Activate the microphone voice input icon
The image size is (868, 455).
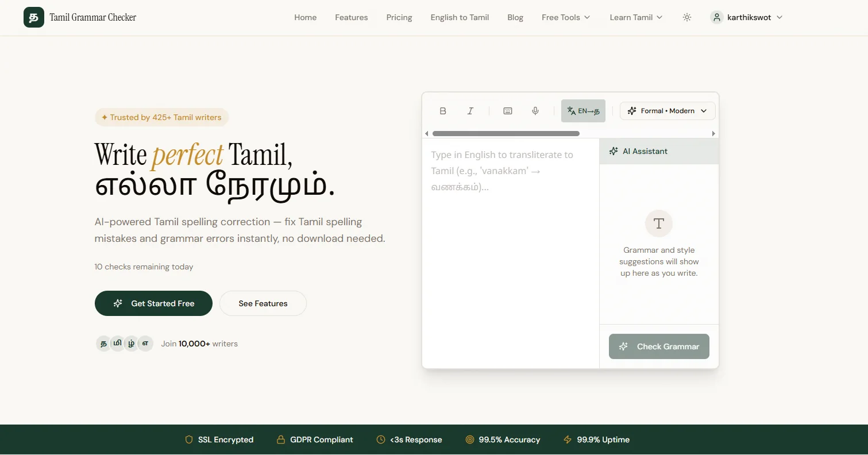click(535, 110)
